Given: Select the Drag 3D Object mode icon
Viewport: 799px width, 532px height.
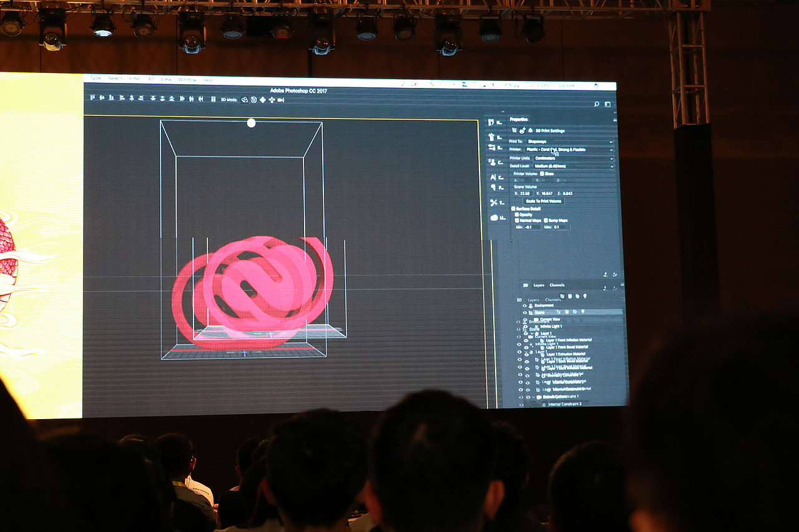Looking at the screenshot, I should click(262, 100).
